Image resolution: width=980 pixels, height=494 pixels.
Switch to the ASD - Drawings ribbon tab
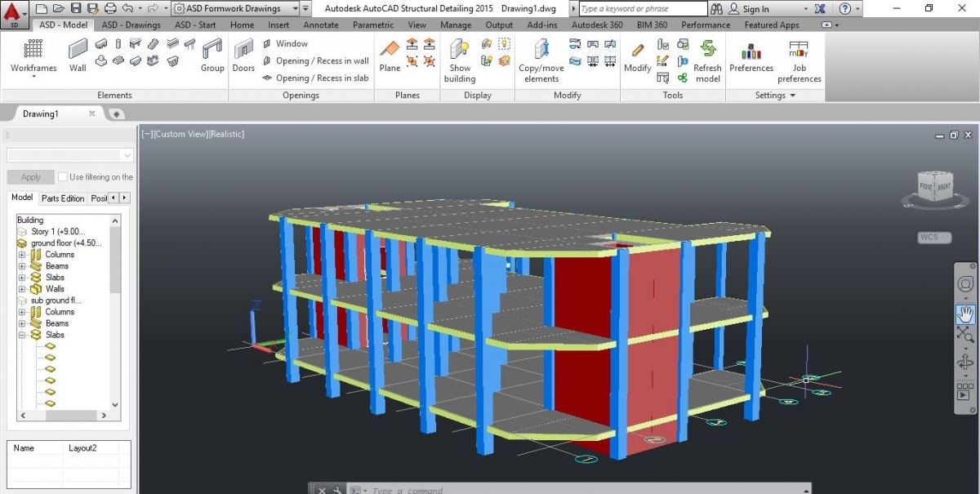(x=131, y=24)
